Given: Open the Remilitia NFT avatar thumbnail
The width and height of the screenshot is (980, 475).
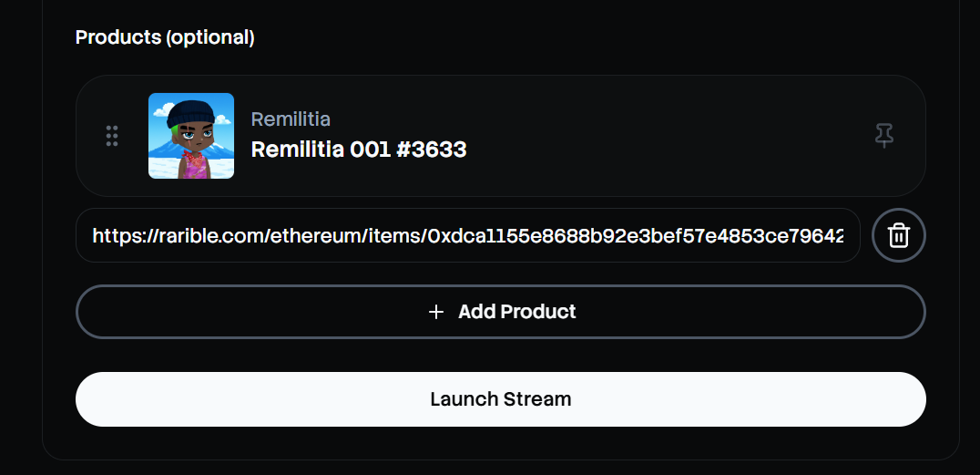Looking at the screenshot, I should 191,136.
